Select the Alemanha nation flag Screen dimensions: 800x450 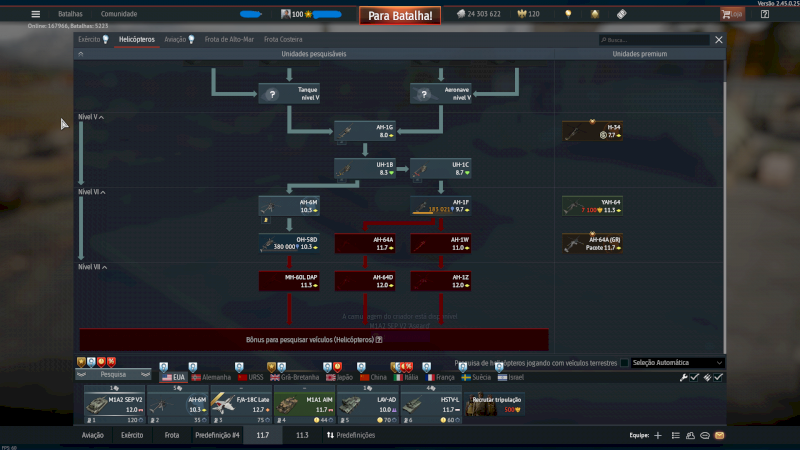(x=211, y=377)
